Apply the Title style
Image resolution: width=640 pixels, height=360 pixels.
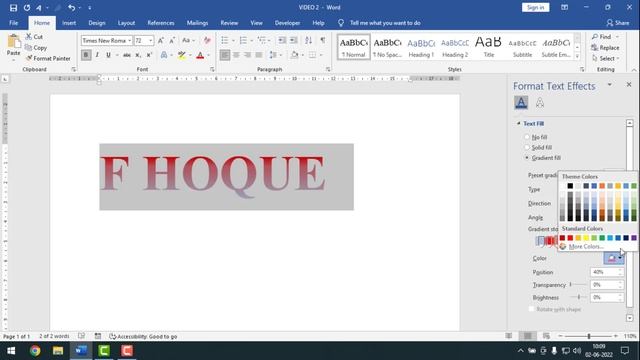click(x=489, y=47)
